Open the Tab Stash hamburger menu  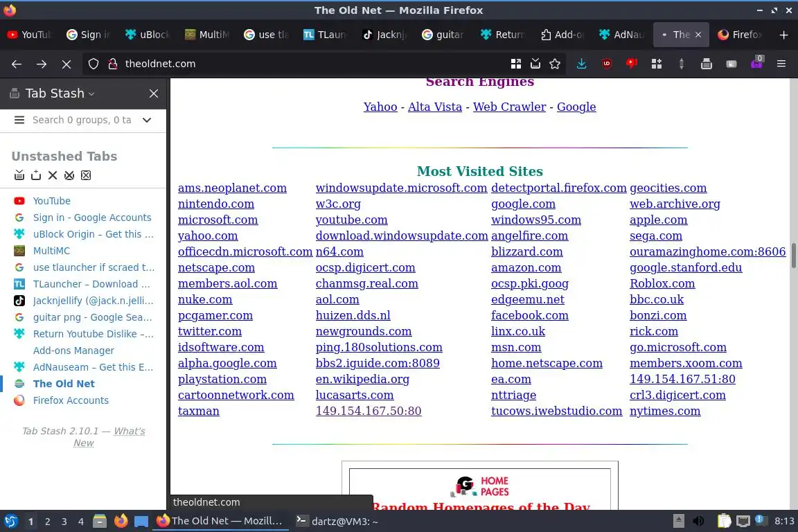[19, 120]
